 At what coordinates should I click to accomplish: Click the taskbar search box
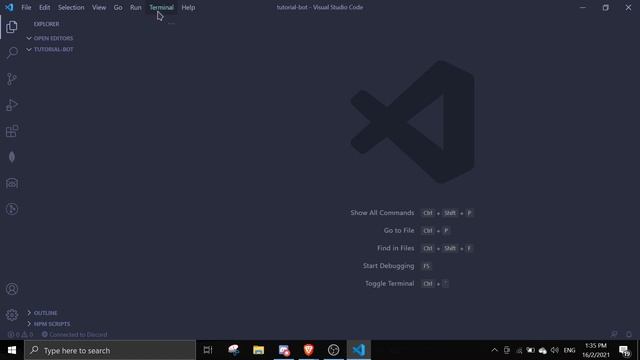110,350
